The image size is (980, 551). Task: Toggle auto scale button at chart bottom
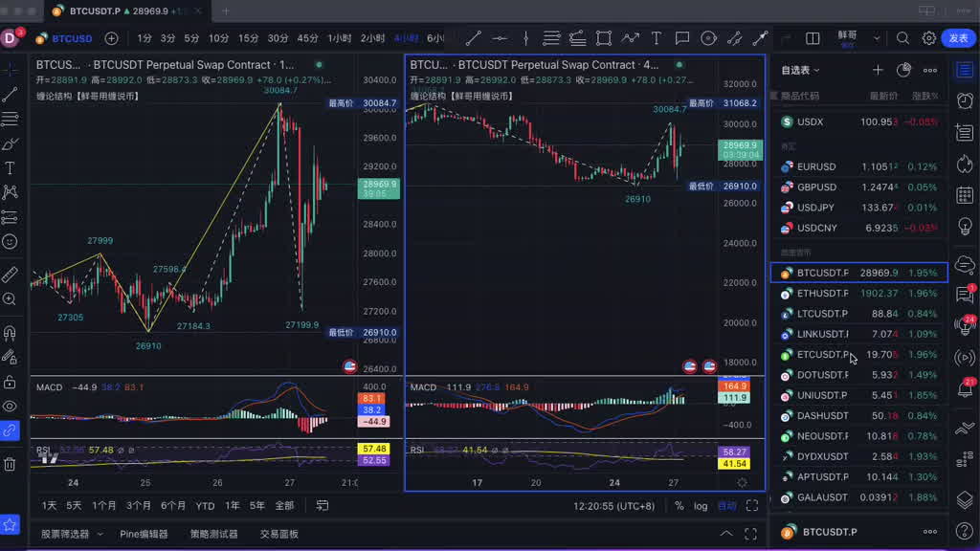coord(727,506)
